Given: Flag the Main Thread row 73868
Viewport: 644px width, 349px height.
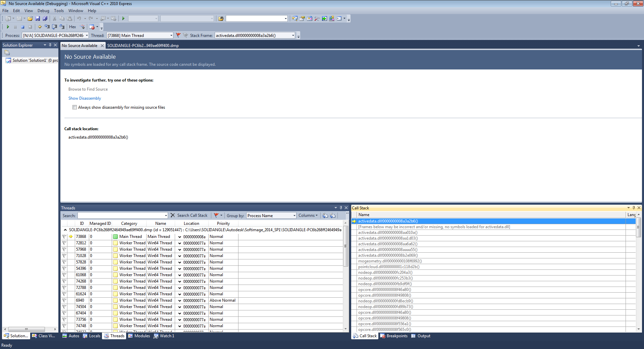Looking at the screenshot, I should pyautogui.click(x=64, y=237).
